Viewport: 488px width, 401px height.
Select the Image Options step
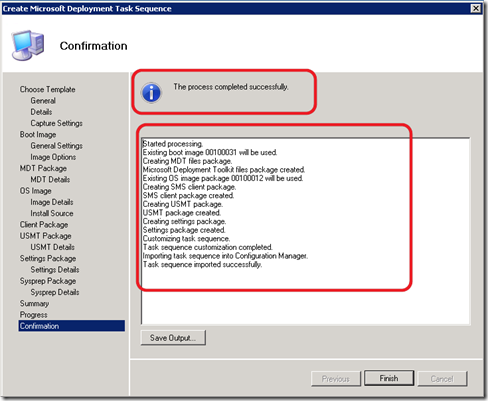point(53,157)
